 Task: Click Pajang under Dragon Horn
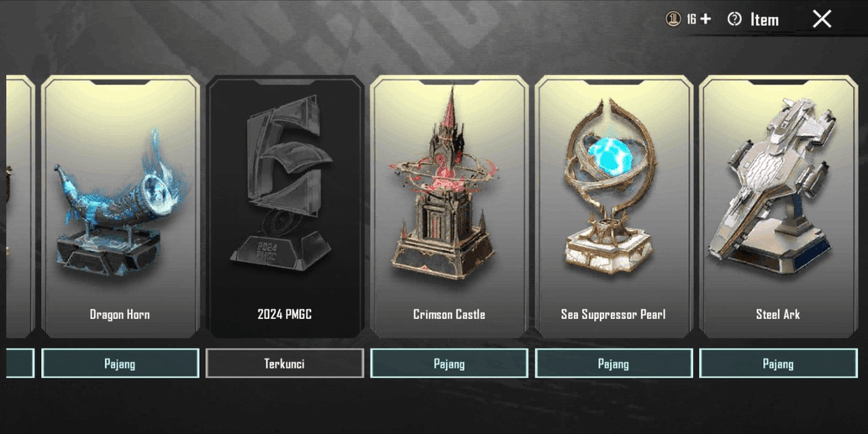point(120,363)
